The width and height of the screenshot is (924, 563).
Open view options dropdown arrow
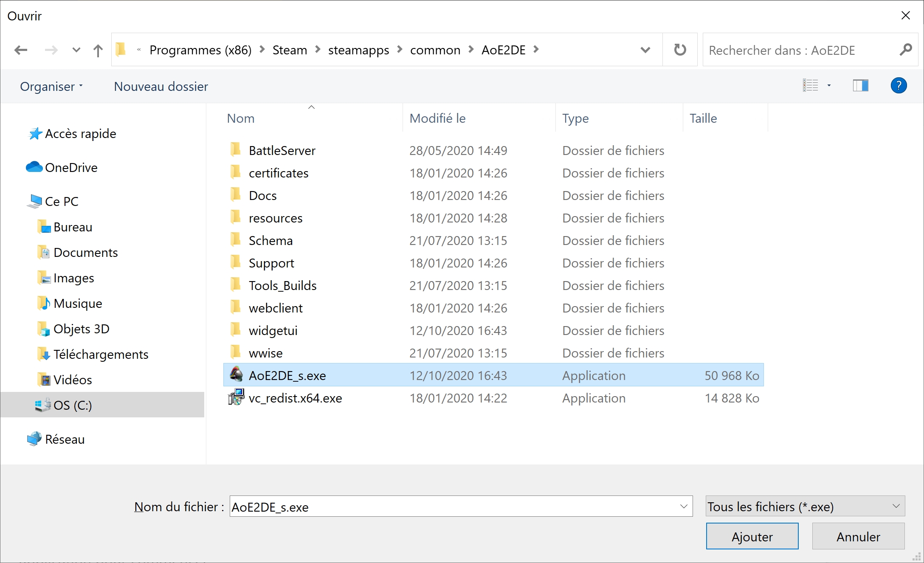829,85
